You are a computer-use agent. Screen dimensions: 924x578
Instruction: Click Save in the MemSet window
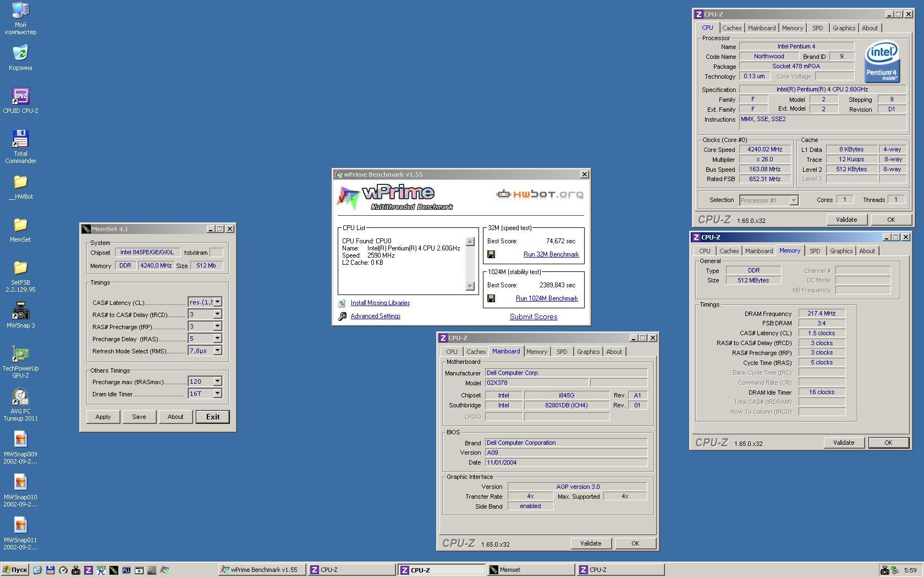click(139, 417)
